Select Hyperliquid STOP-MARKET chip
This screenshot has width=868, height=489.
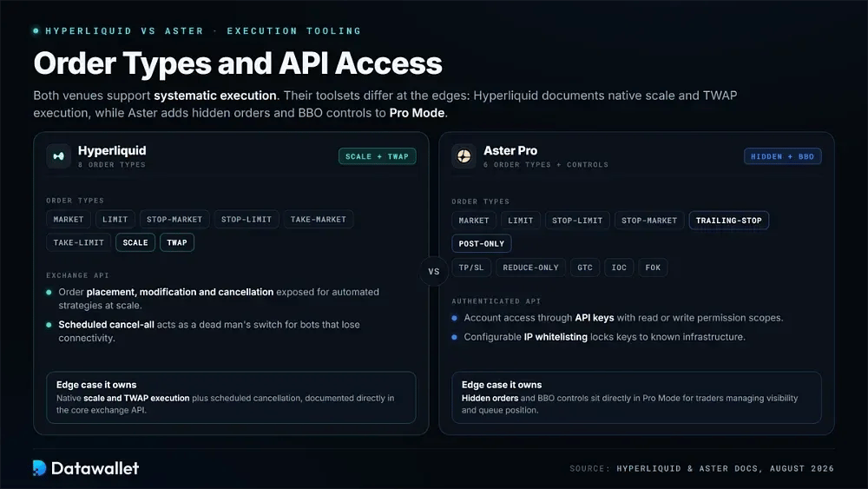coord(174,219)
